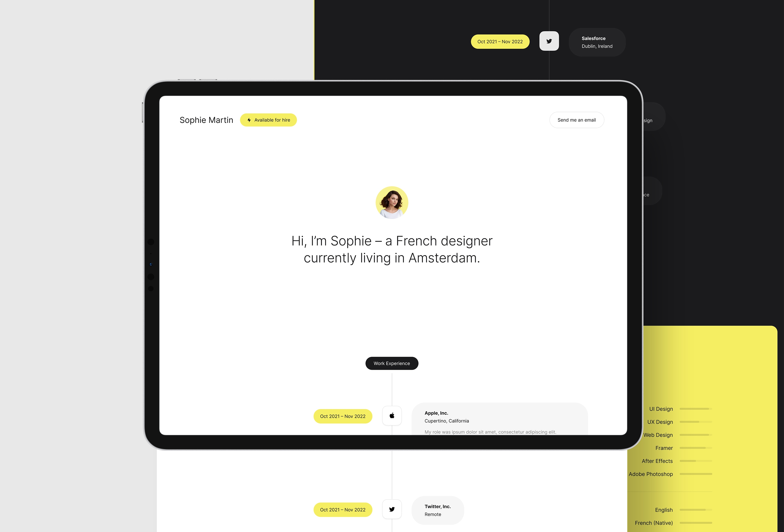The image size is (784, 532).
Task: Click the Twitter logo icon for Twitter Inc.
Action: coord(391,509)
